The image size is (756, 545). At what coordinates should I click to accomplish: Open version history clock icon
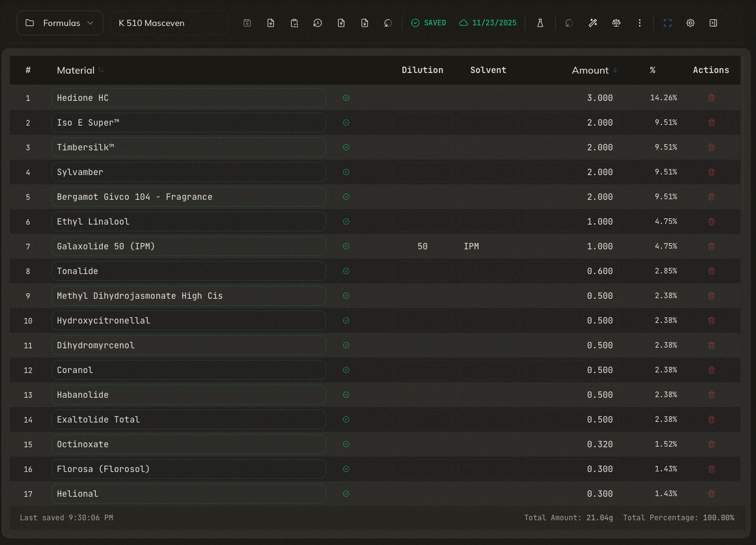tap(317, 23)
